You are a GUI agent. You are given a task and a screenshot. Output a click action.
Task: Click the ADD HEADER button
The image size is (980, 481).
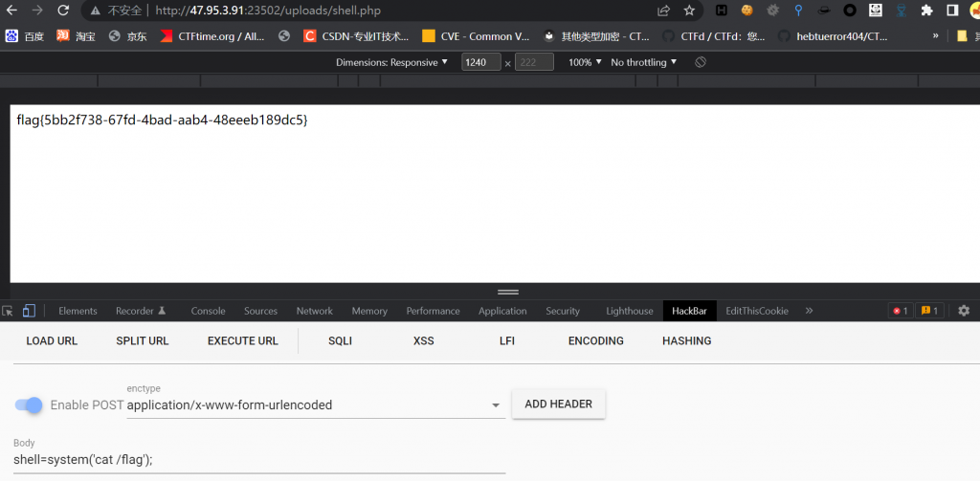(558, 404)
